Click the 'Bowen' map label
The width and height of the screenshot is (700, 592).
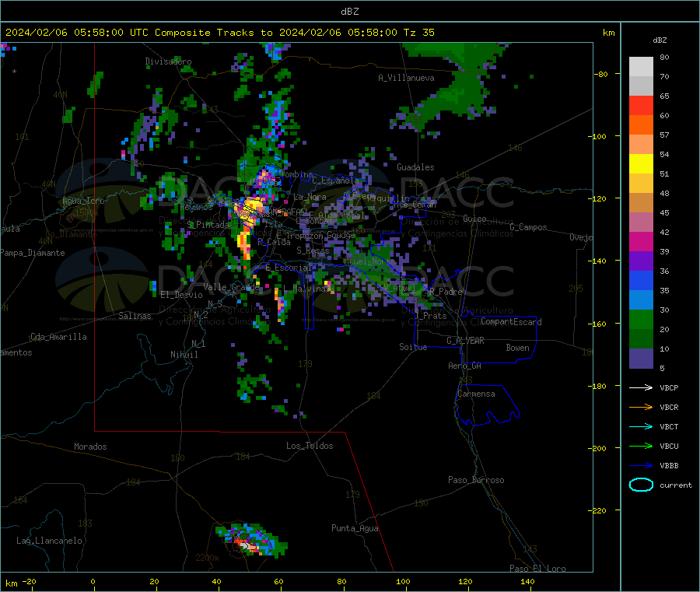coord(517,348)
